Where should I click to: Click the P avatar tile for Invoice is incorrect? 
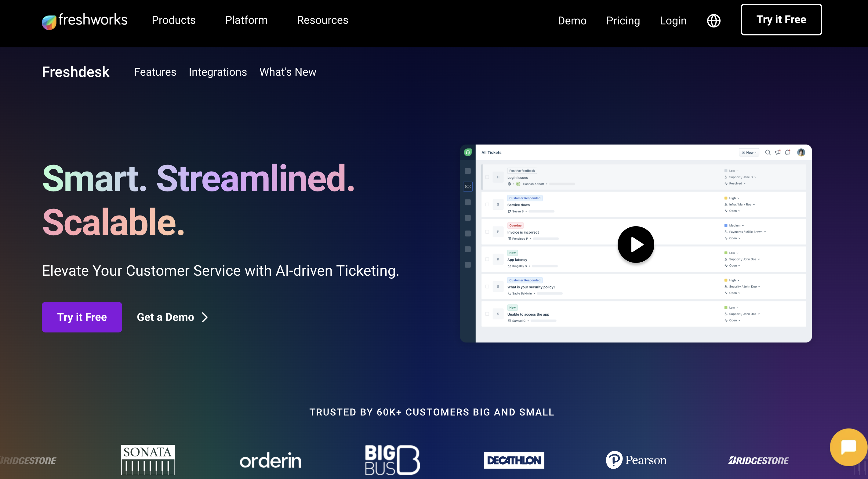498,232
